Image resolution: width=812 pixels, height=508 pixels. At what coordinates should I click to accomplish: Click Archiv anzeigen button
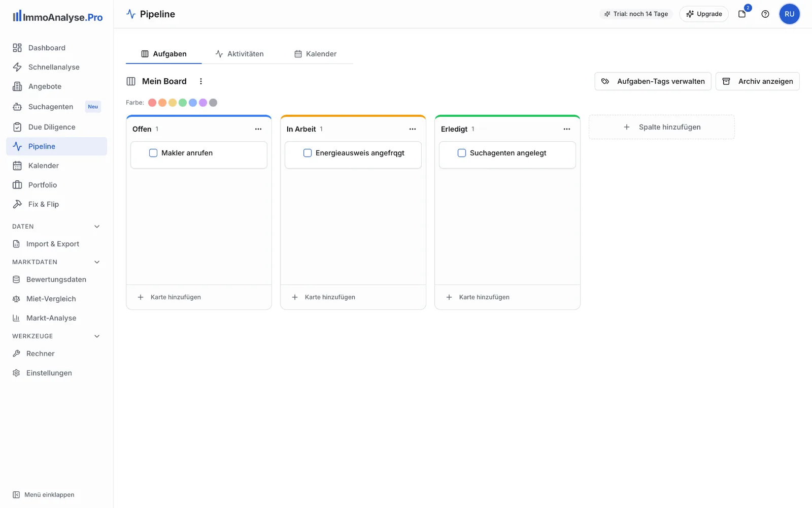757,81
